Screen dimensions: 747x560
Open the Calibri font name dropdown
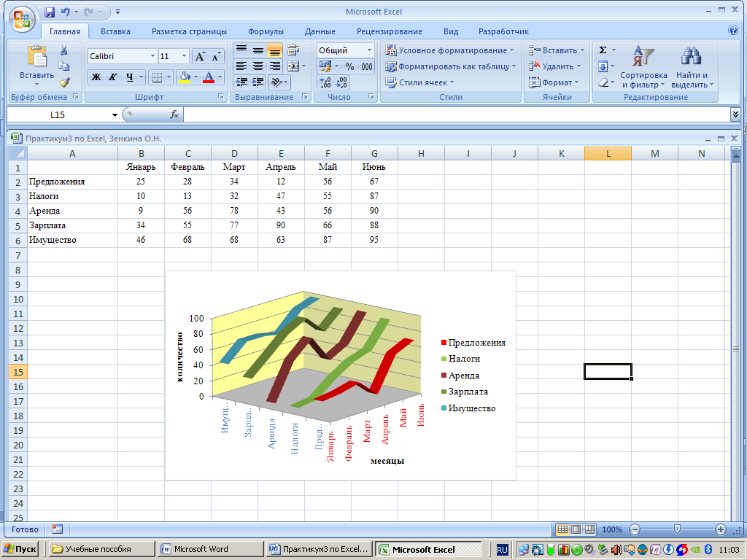tap(153, 56)
